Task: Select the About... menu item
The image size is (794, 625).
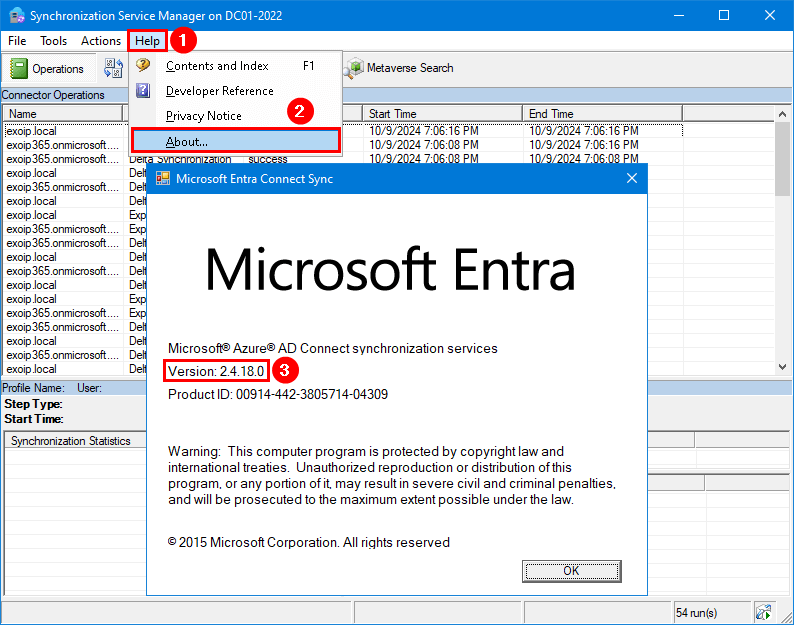Action: click(236, 141)
